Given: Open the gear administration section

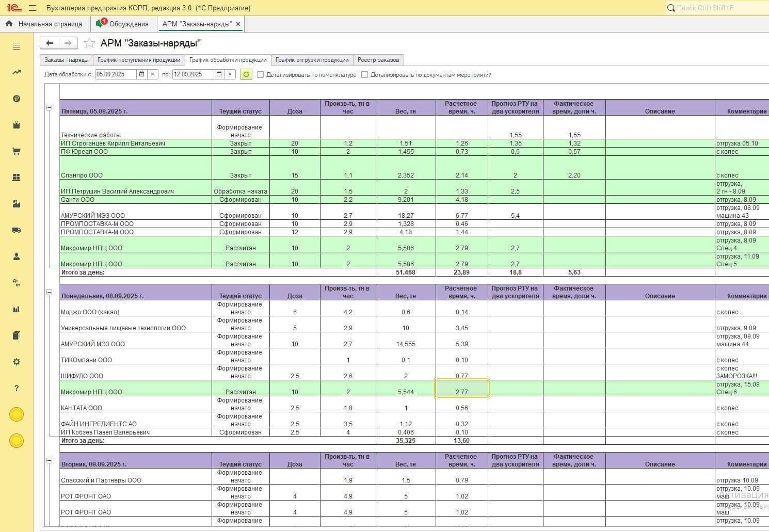Looking at the screenshot, I should pyautogui.click(x=17, y=362).
